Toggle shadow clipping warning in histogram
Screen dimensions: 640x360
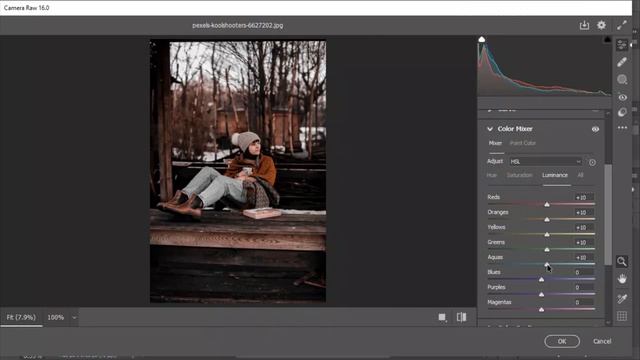(482, 40)
